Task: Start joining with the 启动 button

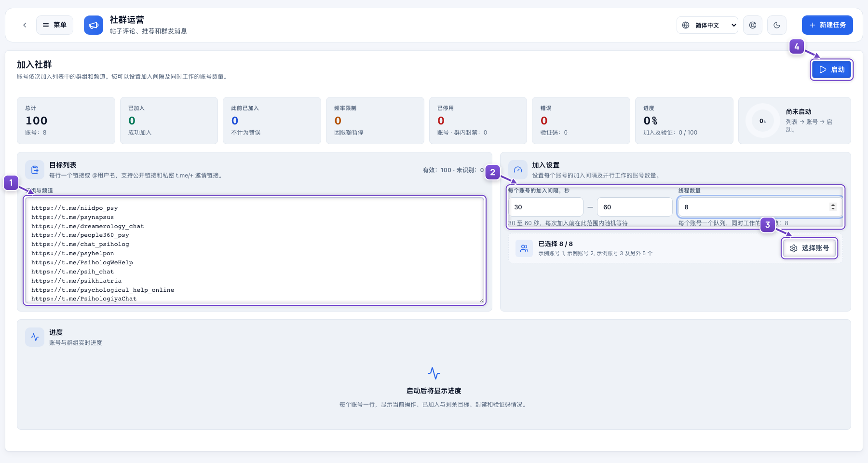Action: point(832,69)
